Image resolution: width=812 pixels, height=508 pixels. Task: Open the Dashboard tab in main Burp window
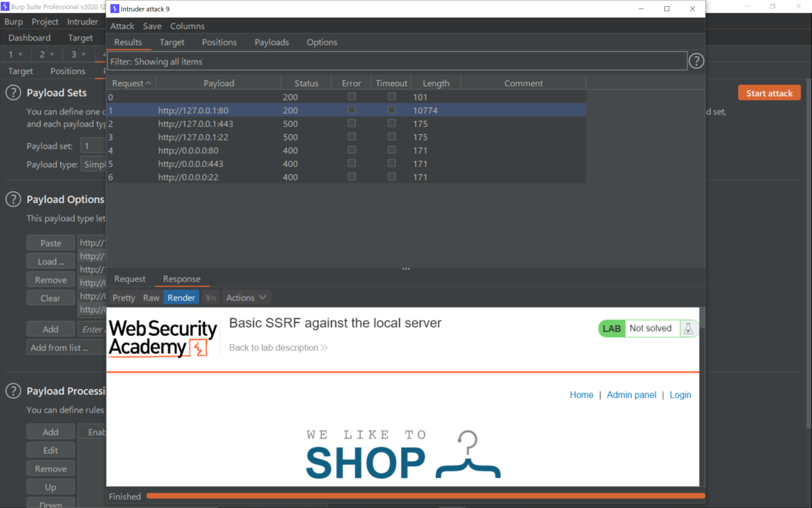[x=29, y=38]
